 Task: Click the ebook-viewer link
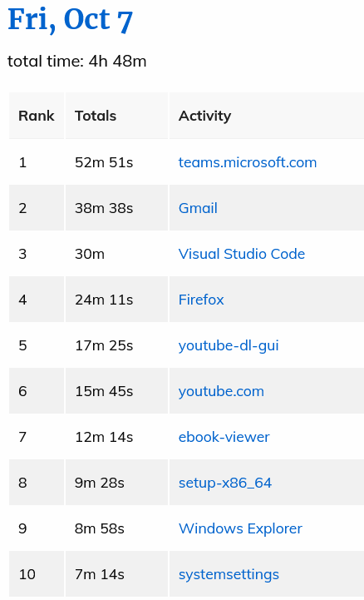coord(224,437)
